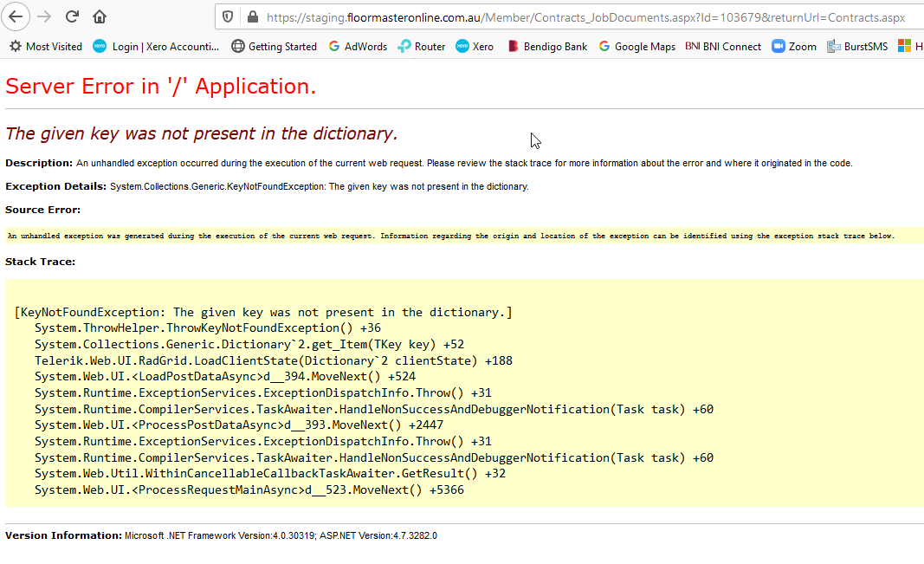Click the browser back arrow button

16,16
